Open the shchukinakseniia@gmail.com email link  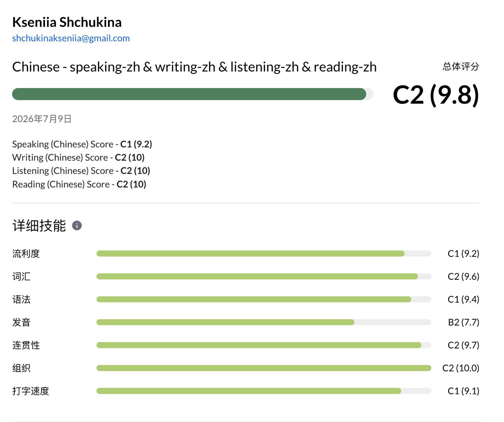(x=71, y=38)
